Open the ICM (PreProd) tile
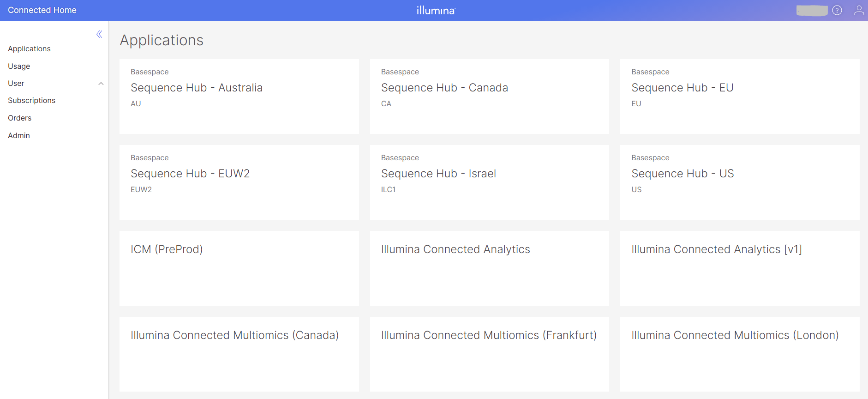The image size is (868, 399). [x=239, y=268]
